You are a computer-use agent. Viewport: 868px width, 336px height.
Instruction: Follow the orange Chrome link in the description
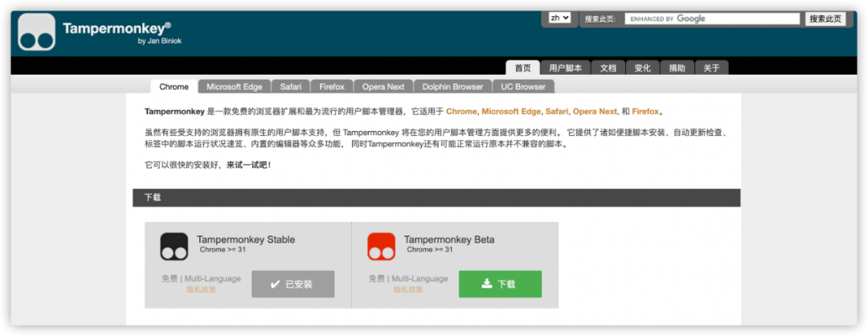click(x=461, y=111)
